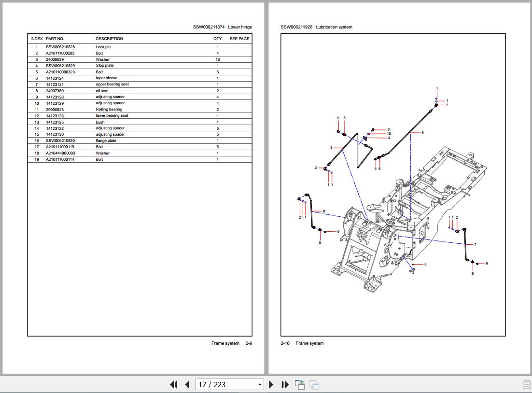The height and width of the screenshot is (393, 532).
Task: Advance to the next page arrow
Action: coord(271,384)
